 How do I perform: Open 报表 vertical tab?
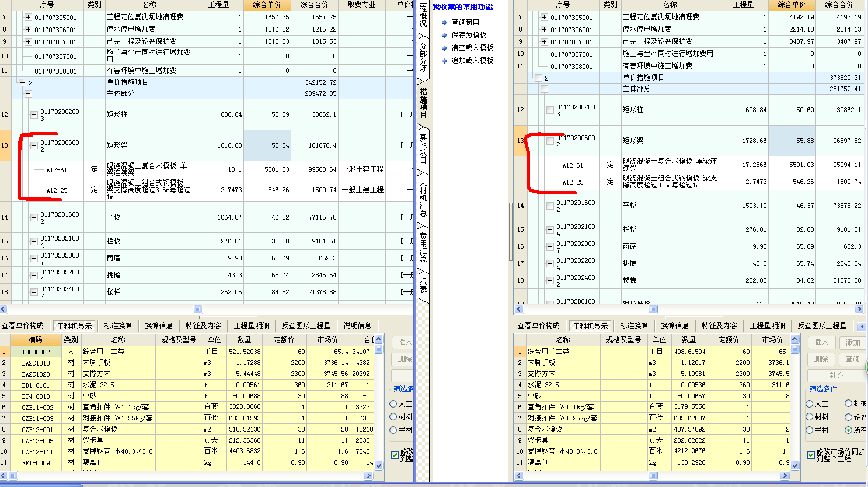tap(423, 285)
